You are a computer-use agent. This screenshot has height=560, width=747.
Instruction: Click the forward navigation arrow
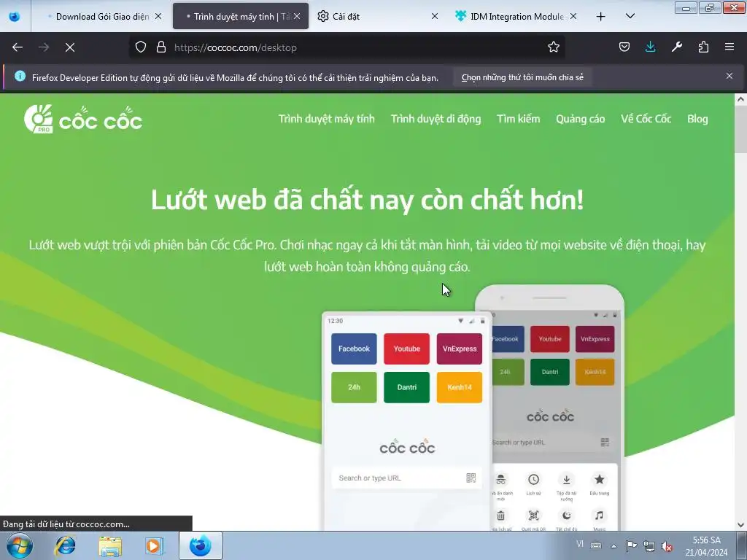pyautogui.click(x=44, y=47)
